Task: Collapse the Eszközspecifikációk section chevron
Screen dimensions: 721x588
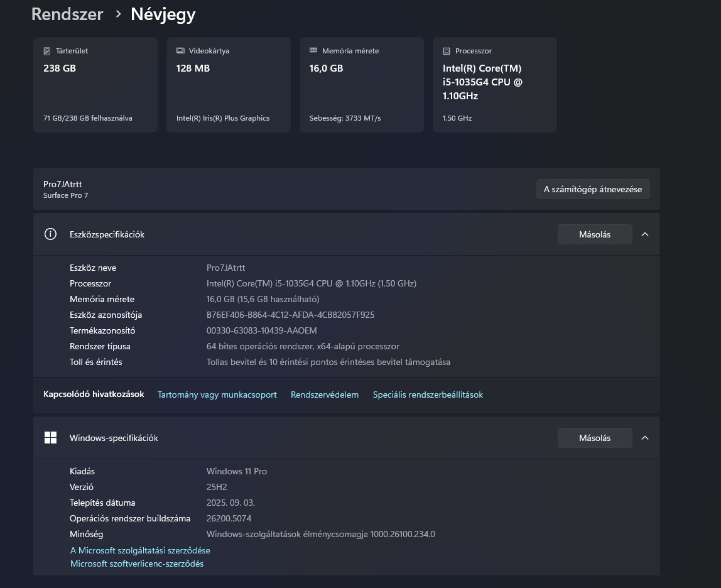Action: 645,234
